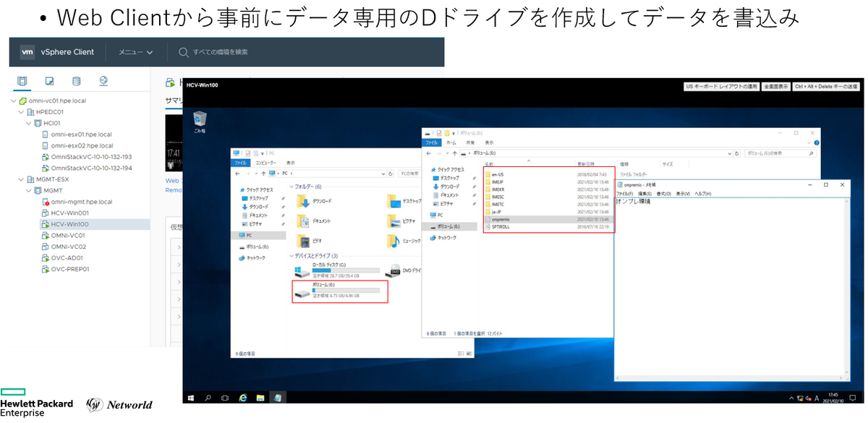The height and width of the screenshot is (423, 868).
Task: Click the vm logo next to vSphere Client
Action: [x=27, y=52]
